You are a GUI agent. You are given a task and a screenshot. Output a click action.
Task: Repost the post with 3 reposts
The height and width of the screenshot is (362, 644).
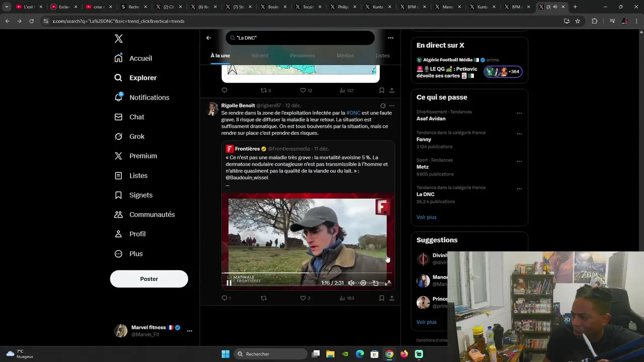(x=265, y=90)
